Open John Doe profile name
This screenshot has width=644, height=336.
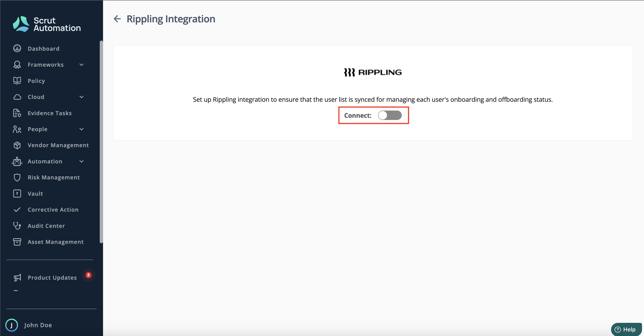click(38, 325)
